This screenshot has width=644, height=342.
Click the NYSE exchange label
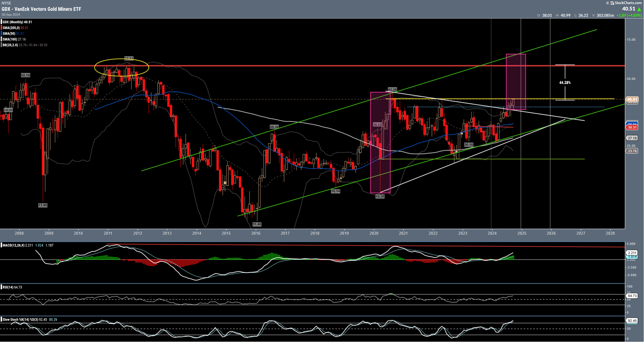(x=6, y=3)
